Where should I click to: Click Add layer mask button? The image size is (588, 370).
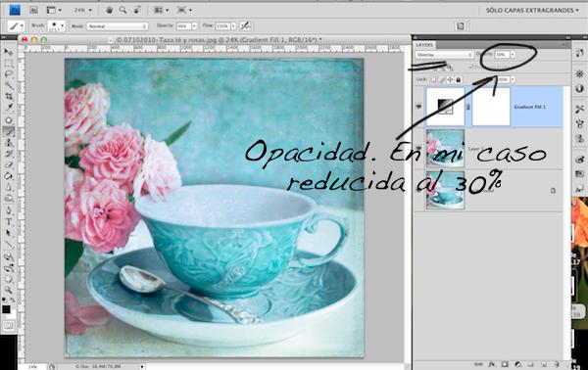point(505,364)
